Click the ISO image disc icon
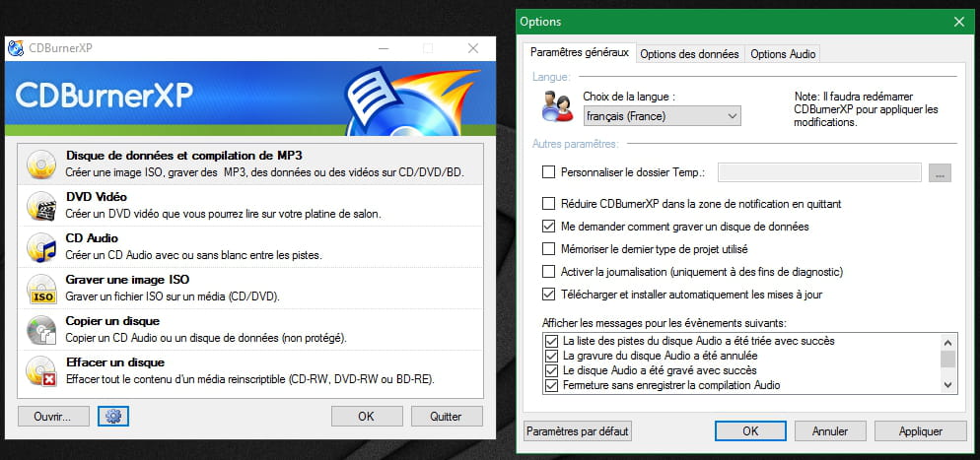Image resolution: width=980 pixels, height=460 pixels. 41,289
